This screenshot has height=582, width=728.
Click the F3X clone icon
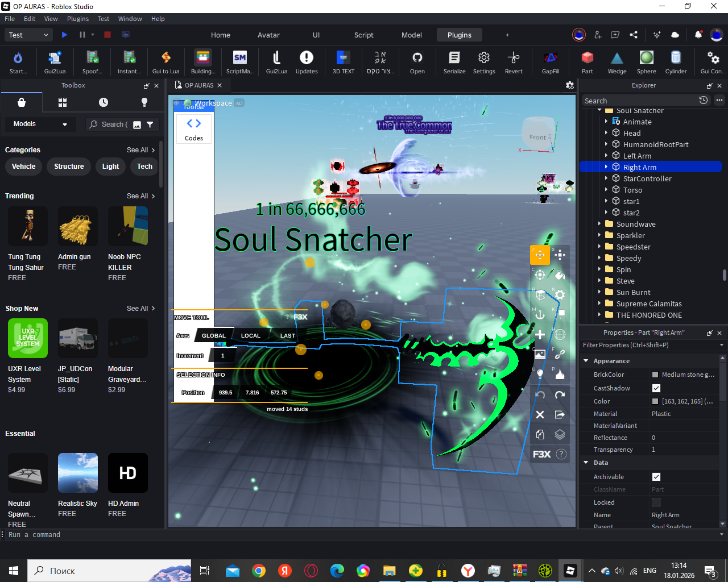tap(540, 435)
